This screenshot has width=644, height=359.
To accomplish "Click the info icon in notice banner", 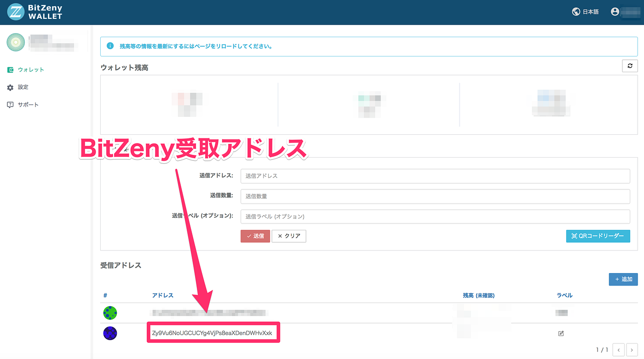I will (110, 46).
